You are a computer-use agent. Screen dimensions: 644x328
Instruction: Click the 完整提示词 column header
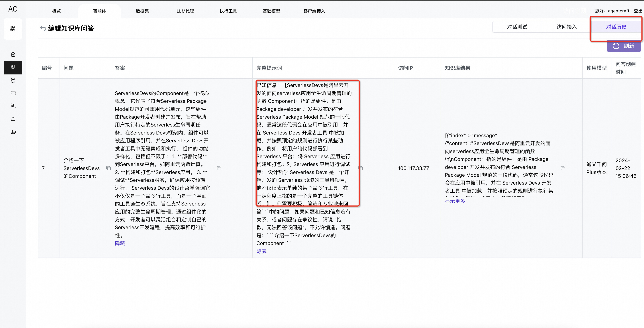pos(323,68)
